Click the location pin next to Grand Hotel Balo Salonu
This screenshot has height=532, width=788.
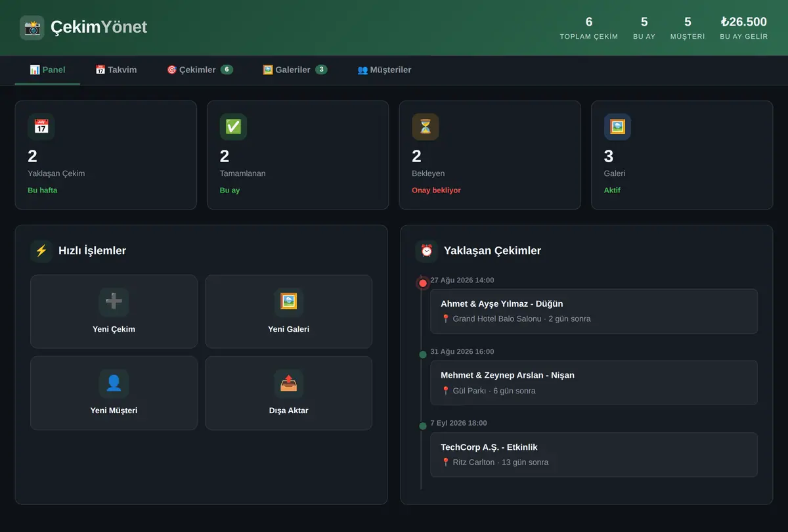tap(446, 319)
